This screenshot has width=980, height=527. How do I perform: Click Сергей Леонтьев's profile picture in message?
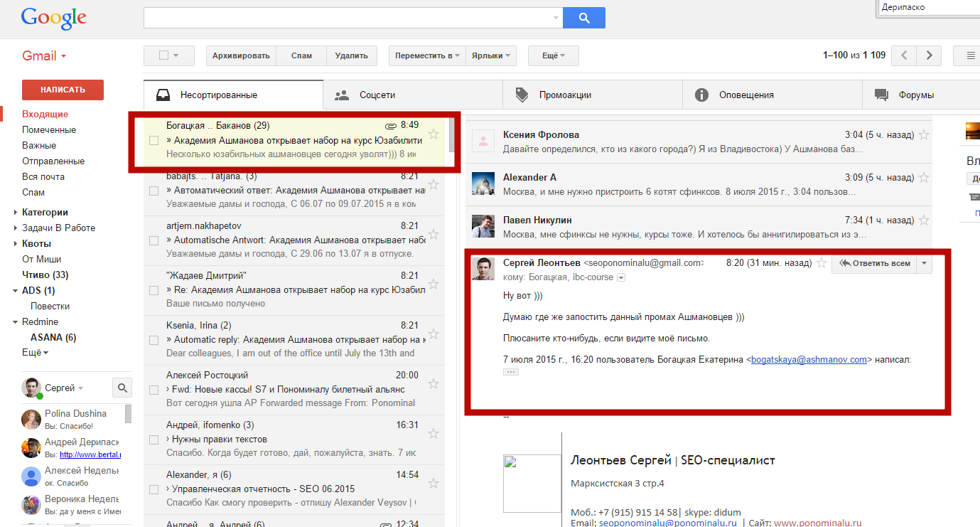[x=483, y=269]
